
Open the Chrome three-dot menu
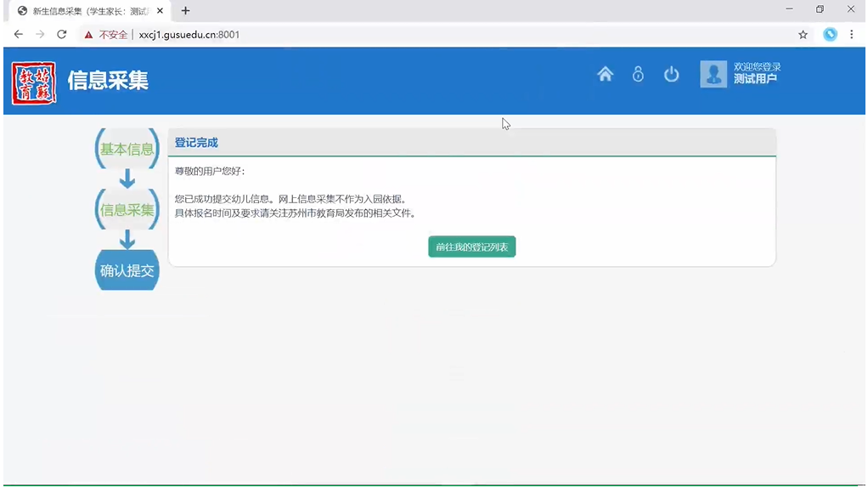click(852, 35)
